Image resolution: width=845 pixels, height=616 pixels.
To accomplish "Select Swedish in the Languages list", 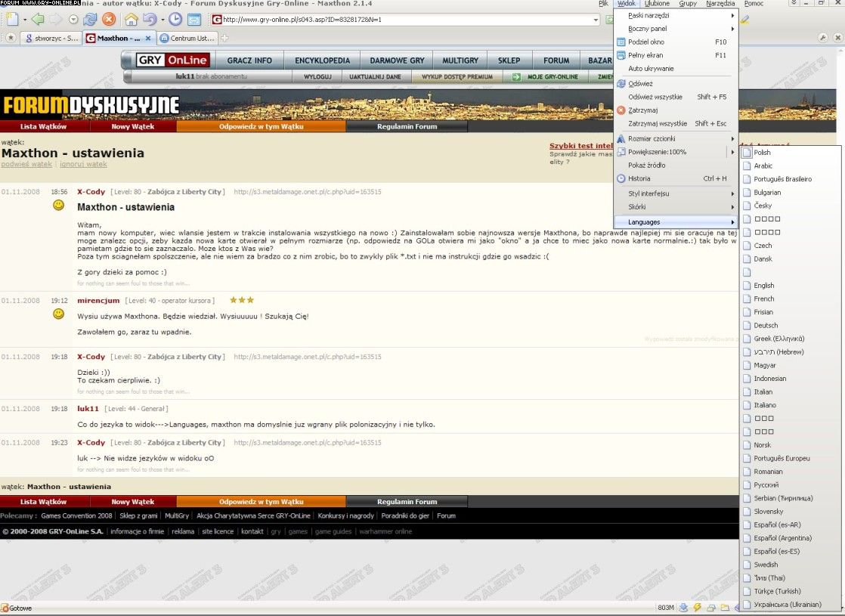I will coord(790,565).
